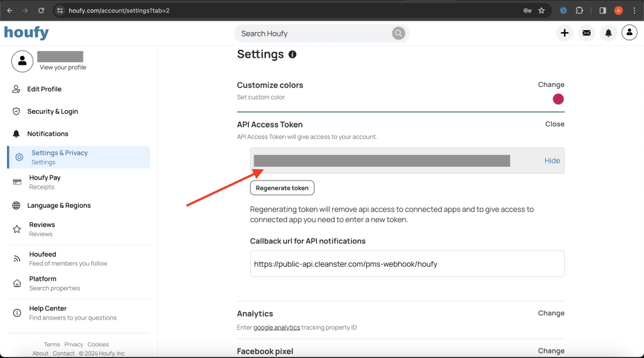644x358 pixels.
Task: Click the saved password key icon
Action: 528,11
